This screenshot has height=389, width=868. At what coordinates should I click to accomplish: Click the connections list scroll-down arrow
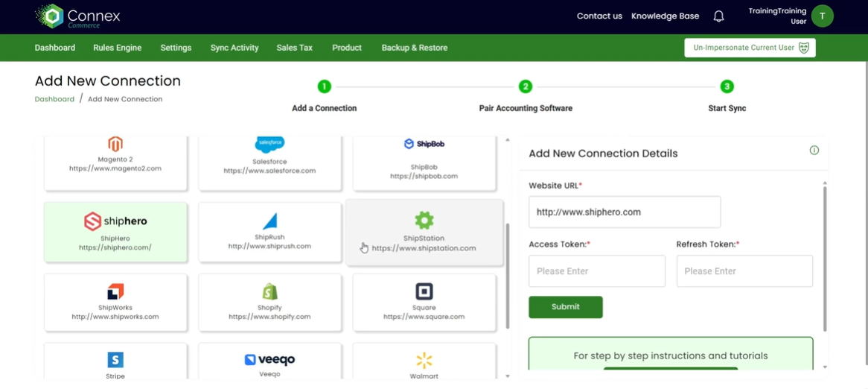pos(508,376)
